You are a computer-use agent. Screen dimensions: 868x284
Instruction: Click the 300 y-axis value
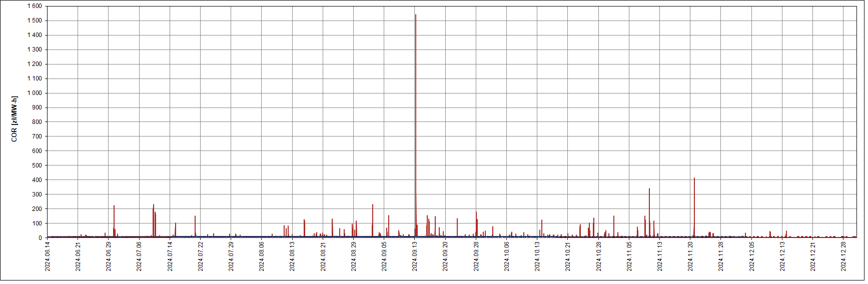pos(37,194)
